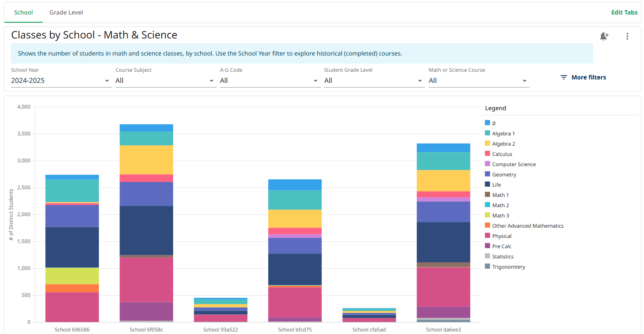Switch to the Grade Level tab
This screenshot has width=644, height=334.
pyautogui.click(x=66, y=12)
